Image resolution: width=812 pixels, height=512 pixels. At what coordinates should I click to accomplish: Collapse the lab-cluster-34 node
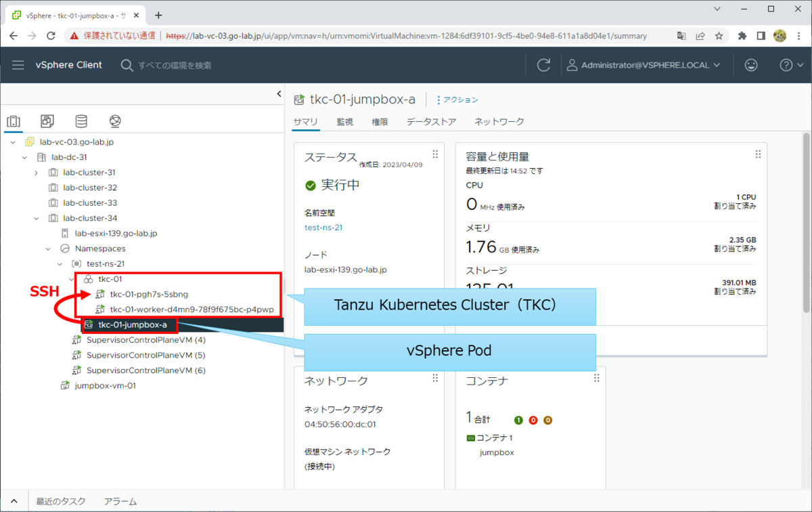pos(37,218)
